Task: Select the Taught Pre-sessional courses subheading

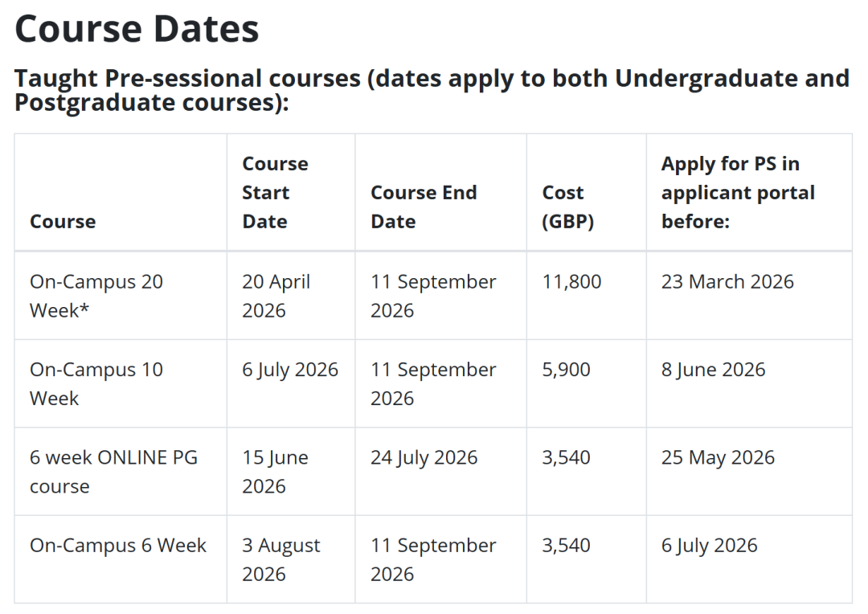Action: [x=432, y=90]
